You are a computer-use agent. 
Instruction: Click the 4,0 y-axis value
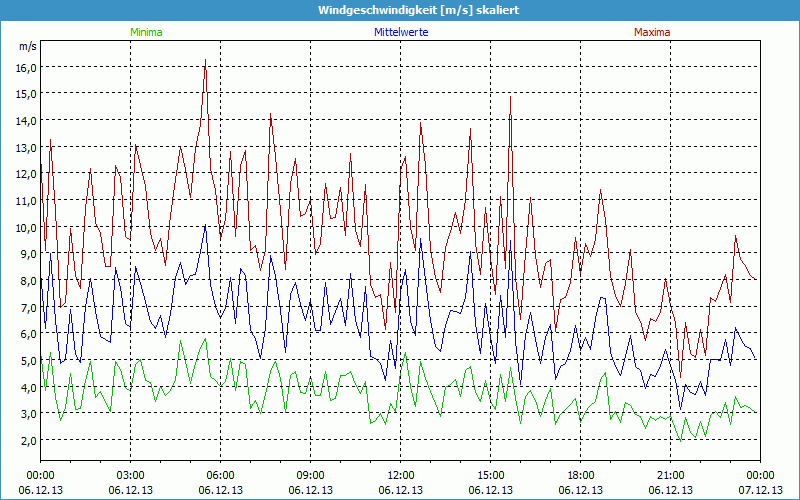30,387
